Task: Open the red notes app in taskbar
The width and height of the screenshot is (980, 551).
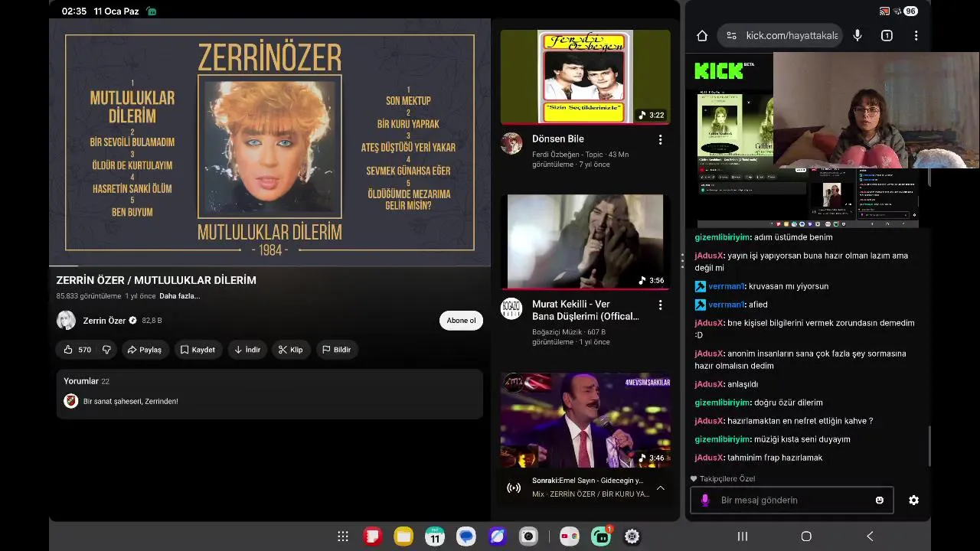Action: [x=372, y=536]
